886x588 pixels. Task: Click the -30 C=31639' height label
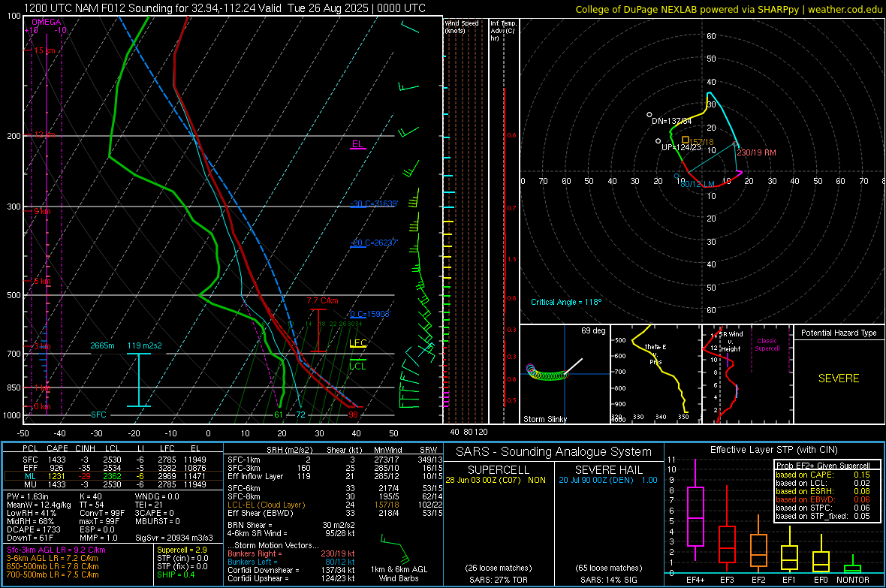[x=373, y=204]
